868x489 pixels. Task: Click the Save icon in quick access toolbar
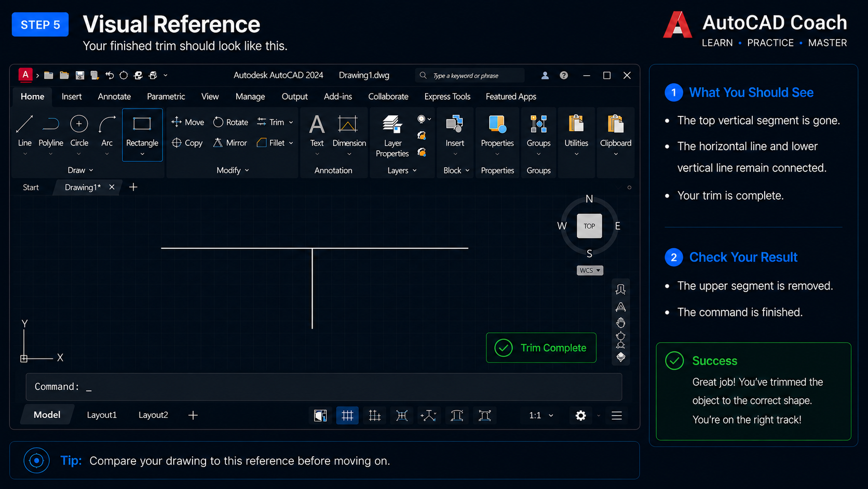(80, 75)
